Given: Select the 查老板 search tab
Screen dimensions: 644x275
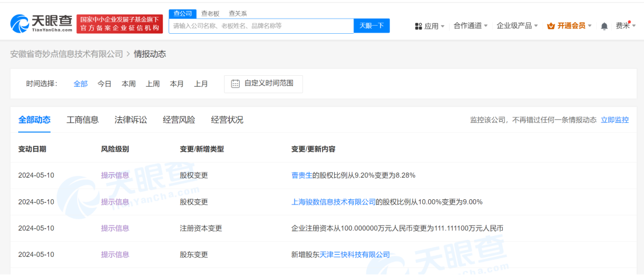Looking at the screenshot, I should (x=210, y=13).
